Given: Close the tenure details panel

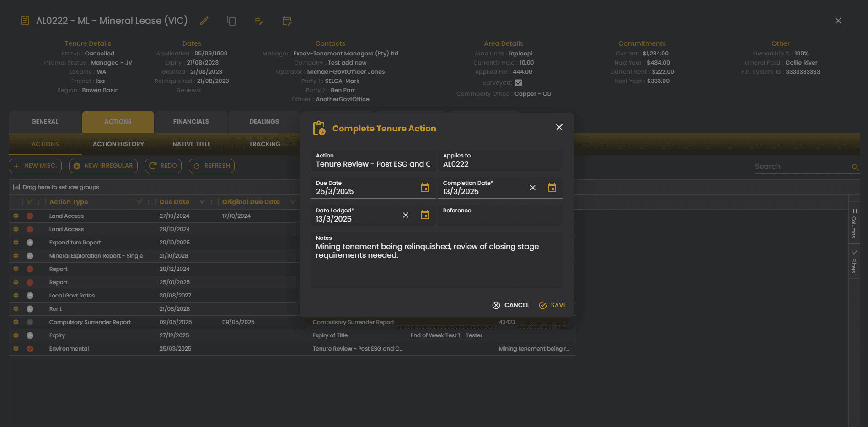Looking at the screenshot, I should pyautogui.click(x=838, y=21).
